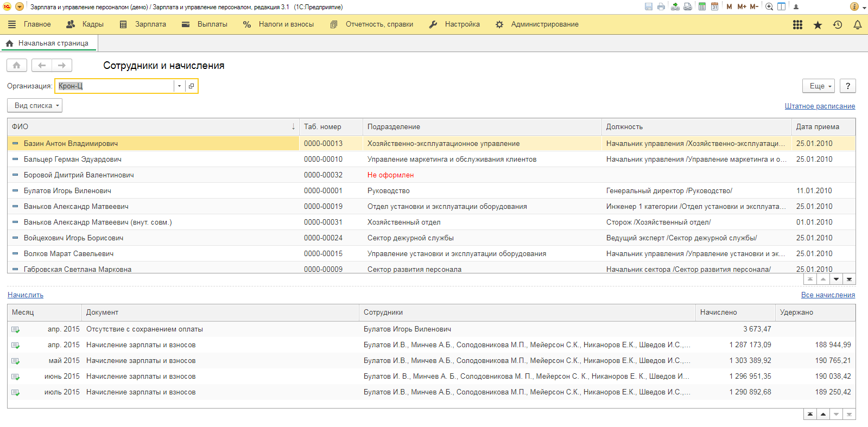Click the Save diskette icon in title bar
Viewport: 868px width, 427px height.
click(x=648, y=7)
